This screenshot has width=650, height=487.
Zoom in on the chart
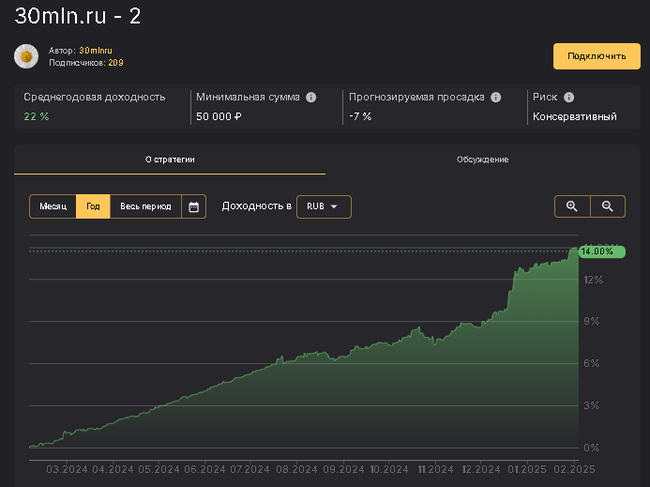pyautogui.click(x=572, y=207)
